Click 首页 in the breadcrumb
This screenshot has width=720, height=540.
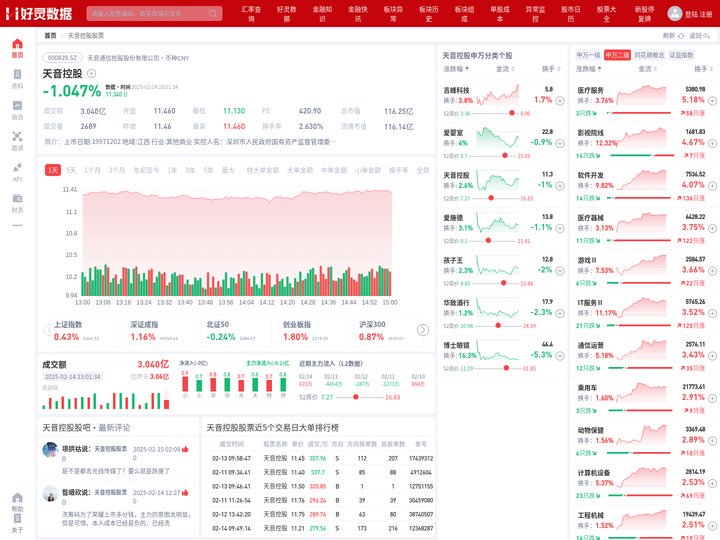click(50, 36)
